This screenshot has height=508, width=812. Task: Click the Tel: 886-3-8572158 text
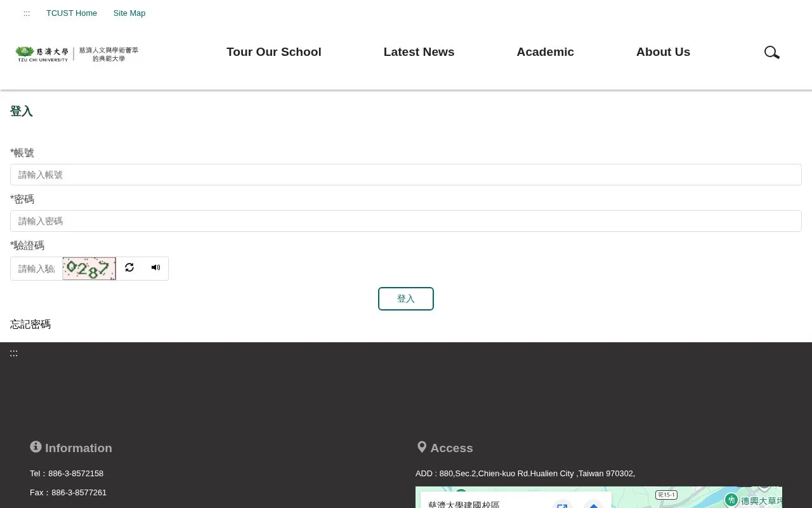(x=67, y=474)
